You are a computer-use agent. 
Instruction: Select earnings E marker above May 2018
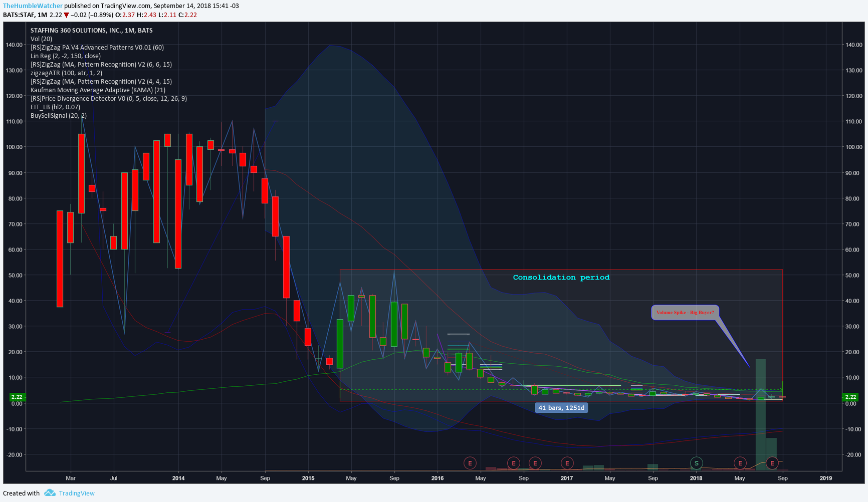(x=740, y=463)
